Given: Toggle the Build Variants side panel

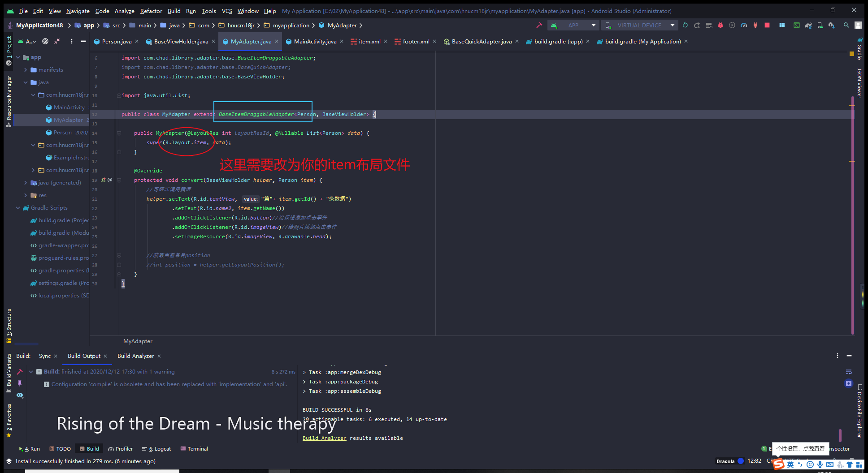Looking at the screenshot, I should (9, 373).
